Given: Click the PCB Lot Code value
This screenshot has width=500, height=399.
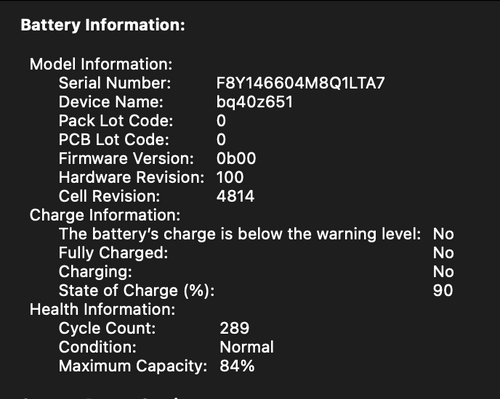Looking at the screenshot, I should [x=221, y=140].
